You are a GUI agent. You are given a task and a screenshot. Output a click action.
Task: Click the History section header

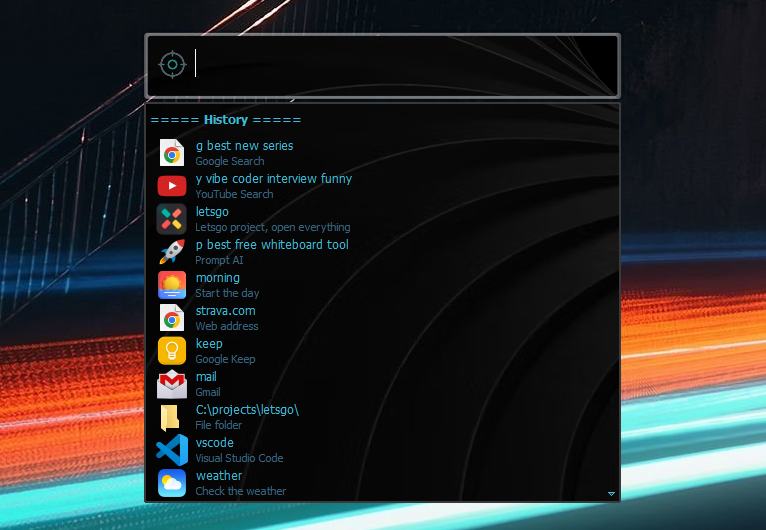point(226,120)
